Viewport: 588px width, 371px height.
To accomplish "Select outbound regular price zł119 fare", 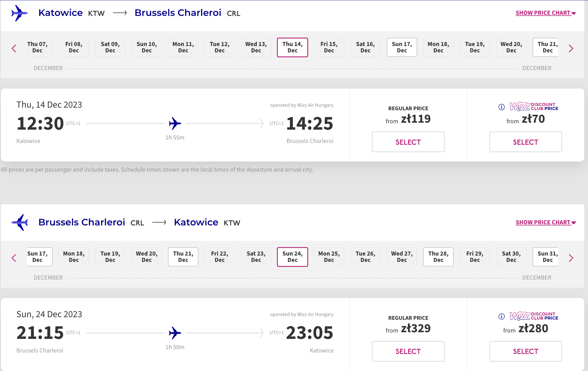I will (408, 142).
